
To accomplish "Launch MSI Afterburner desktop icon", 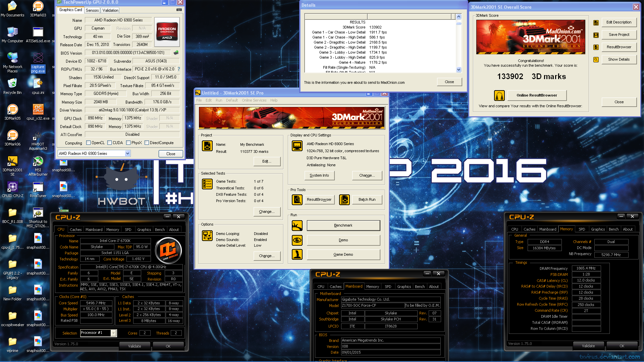I will pos(38,166).
